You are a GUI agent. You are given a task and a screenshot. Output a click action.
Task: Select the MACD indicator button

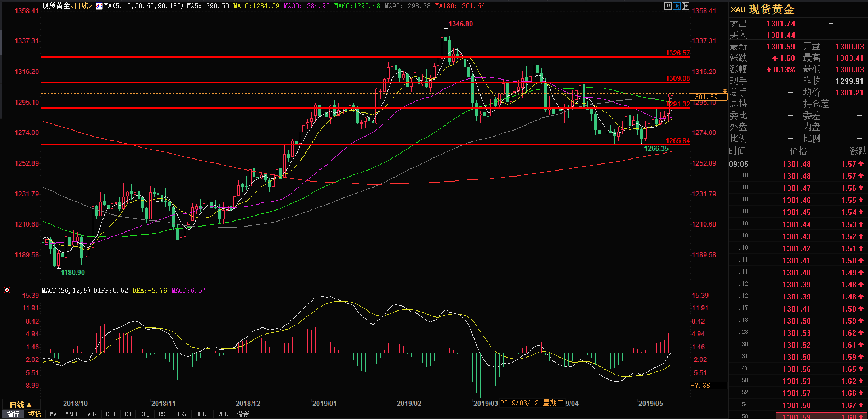72,414
